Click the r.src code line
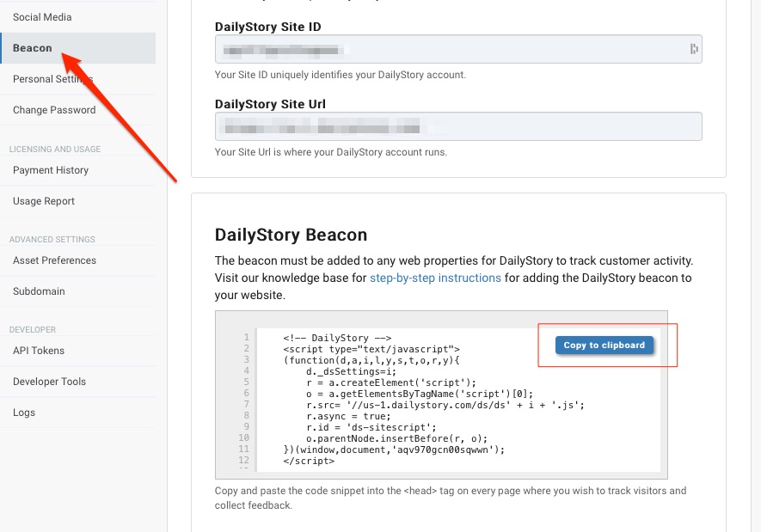This screenshot has height=532, width=761. pos(445,405)
